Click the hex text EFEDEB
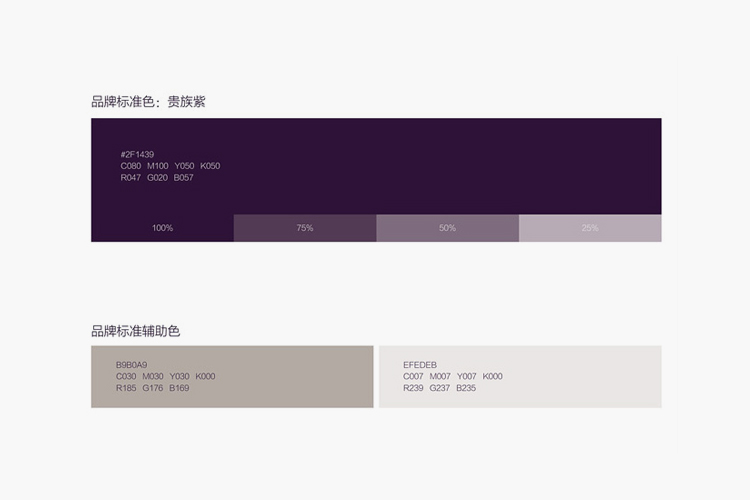This screenshot has width=750, height=500. tap(420, 365)
